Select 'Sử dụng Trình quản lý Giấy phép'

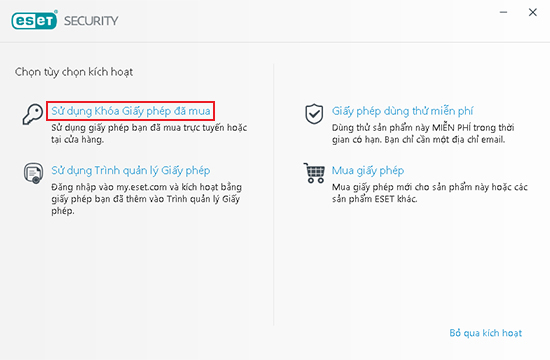[130, 171]
